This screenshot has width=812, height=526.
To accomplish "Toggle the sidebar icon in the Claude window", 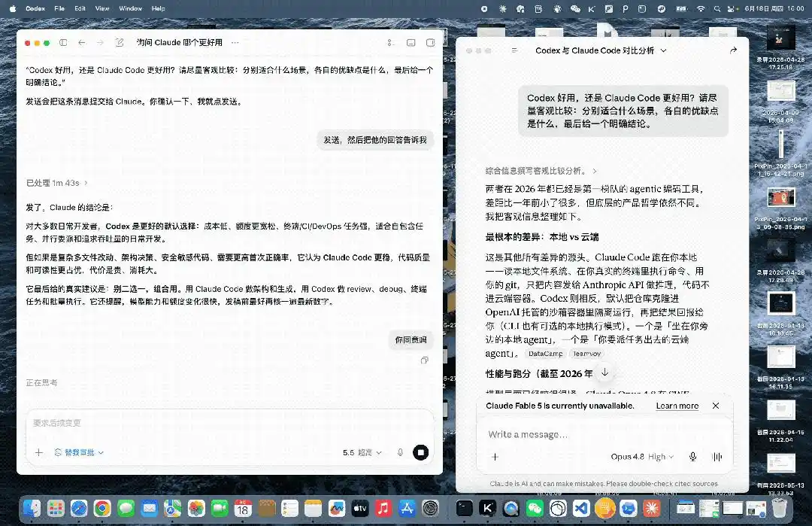I will coord(515,50).
